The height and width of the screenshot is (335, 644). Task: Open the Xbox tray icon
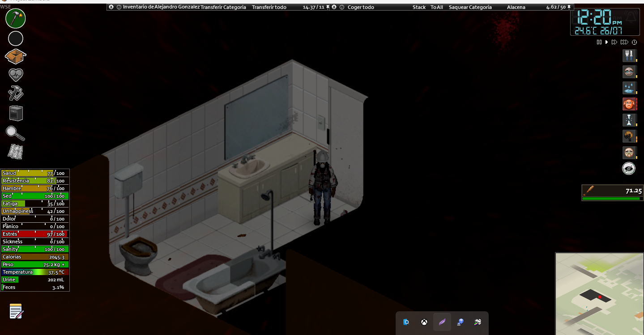pos(424,322)
